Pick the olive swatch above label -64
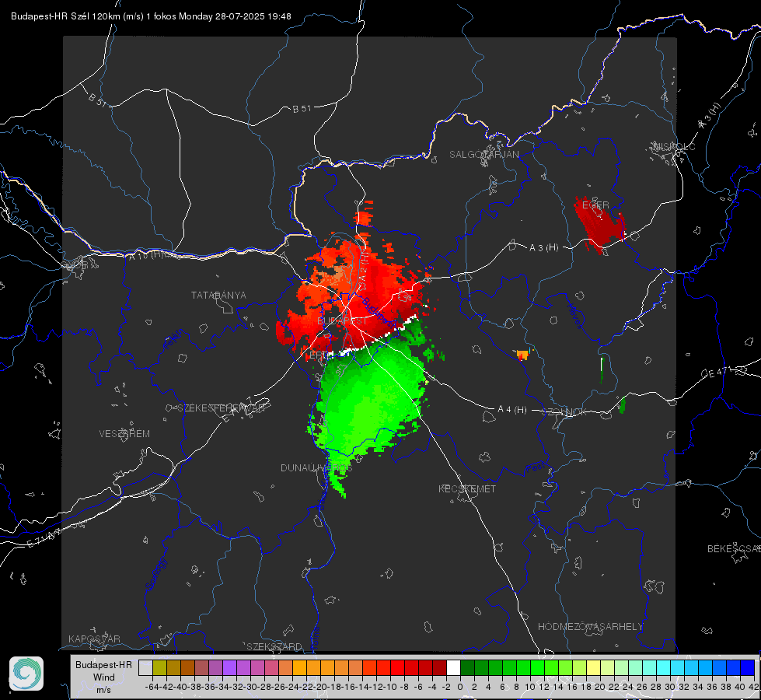761x700 pixels. [x=159, y=667]
